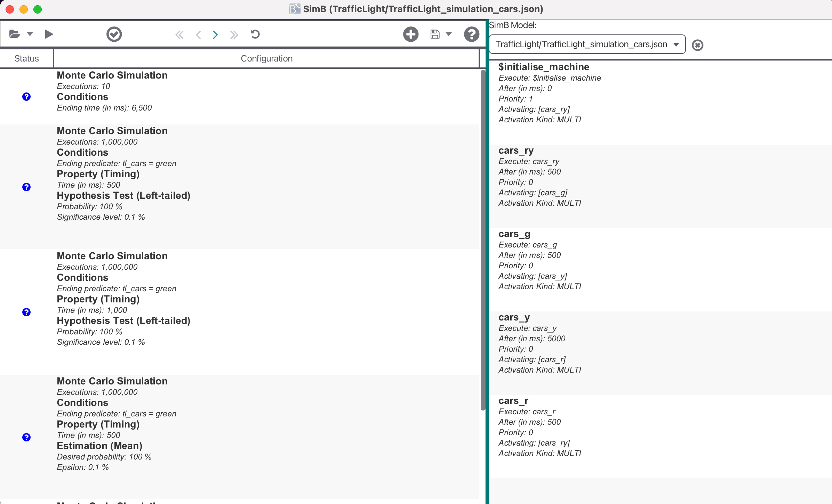Viewport: 832px width, 504px height.
Task: Click the Status column header
Action: coord(26,58)
